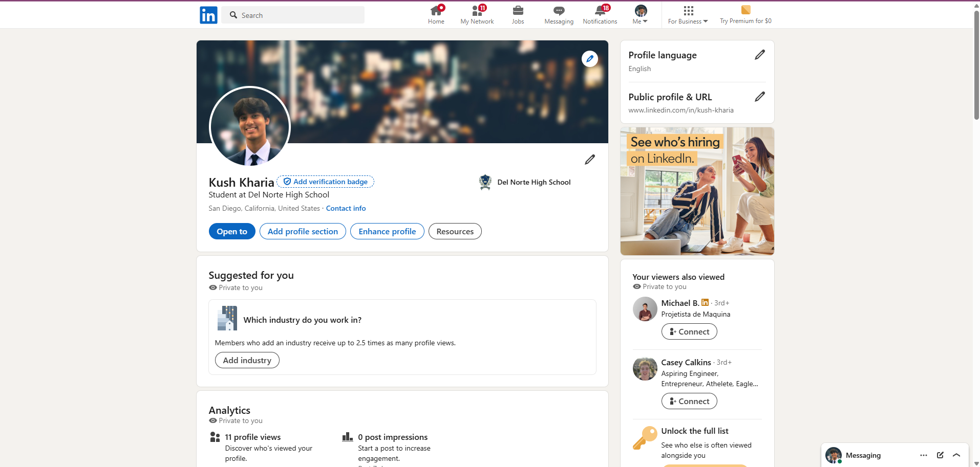
Task: Click the industry building illustration icon
Action: coord(227,318)
